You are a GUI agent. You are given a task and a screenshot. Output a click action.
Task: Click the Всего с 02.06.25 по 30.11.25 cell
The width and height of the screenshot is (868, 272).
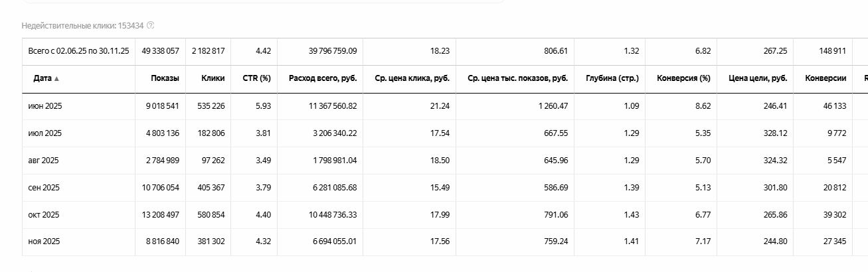tap(78, 51)
